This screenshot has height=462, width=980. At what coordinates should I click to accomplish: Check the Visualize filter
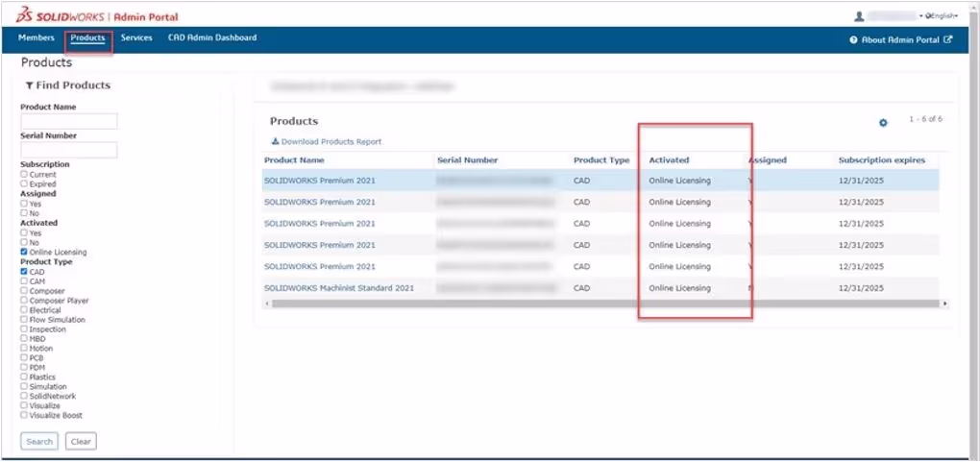[24, 405]
